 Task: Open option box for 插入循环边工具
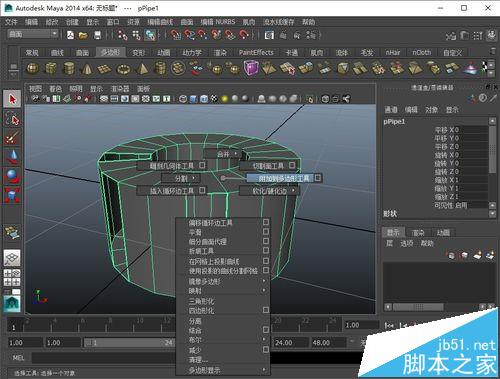click(x=202, y=190)
